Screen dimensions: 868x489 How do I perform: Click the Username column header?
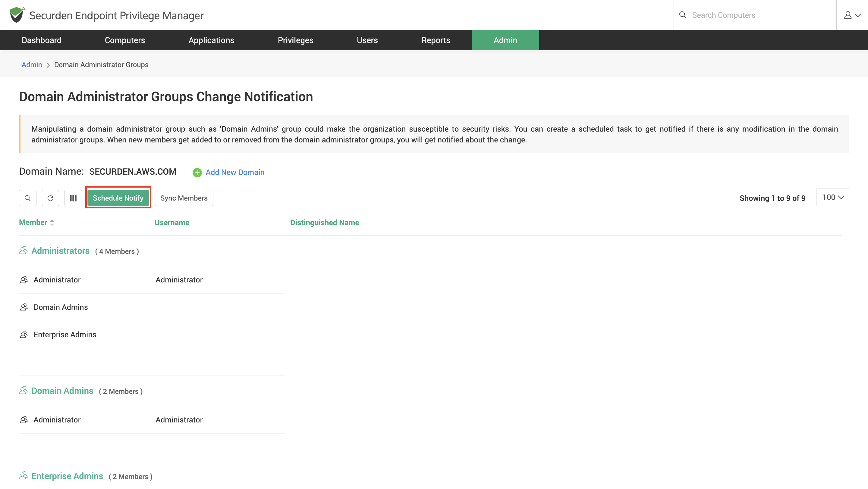point(172,223)
